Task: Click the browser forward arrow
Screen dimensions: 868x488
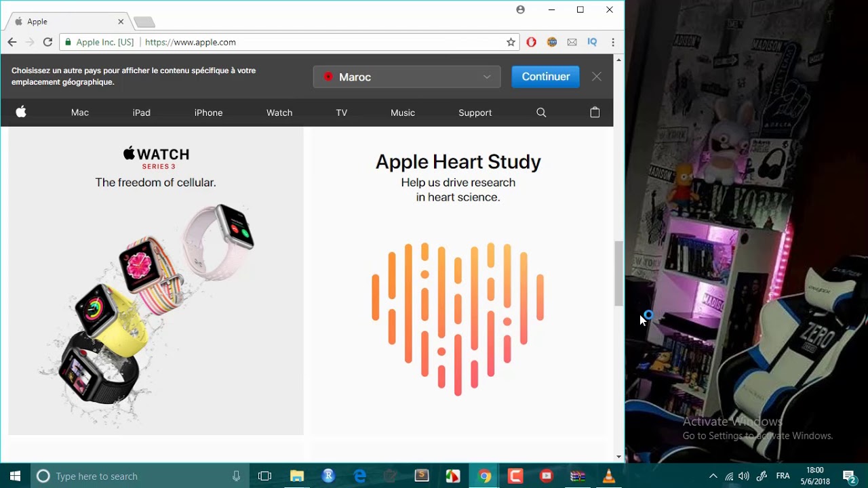Action: (x=29, y=42)
